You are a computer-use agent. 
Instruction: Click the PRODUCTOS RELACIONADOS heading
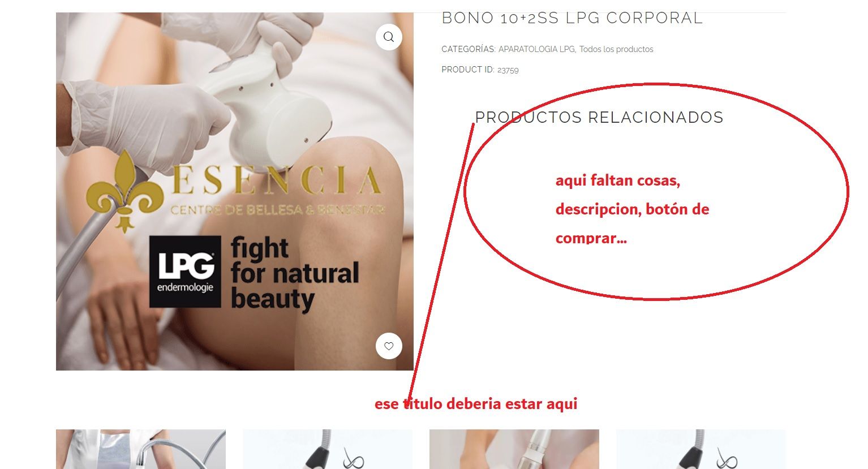click(x=599, y=117)
